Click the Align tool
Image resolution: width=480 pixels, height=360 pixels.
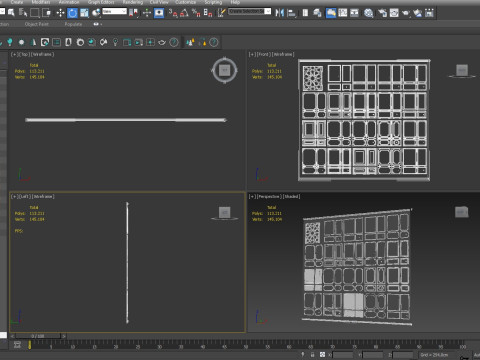click(291, 13)
